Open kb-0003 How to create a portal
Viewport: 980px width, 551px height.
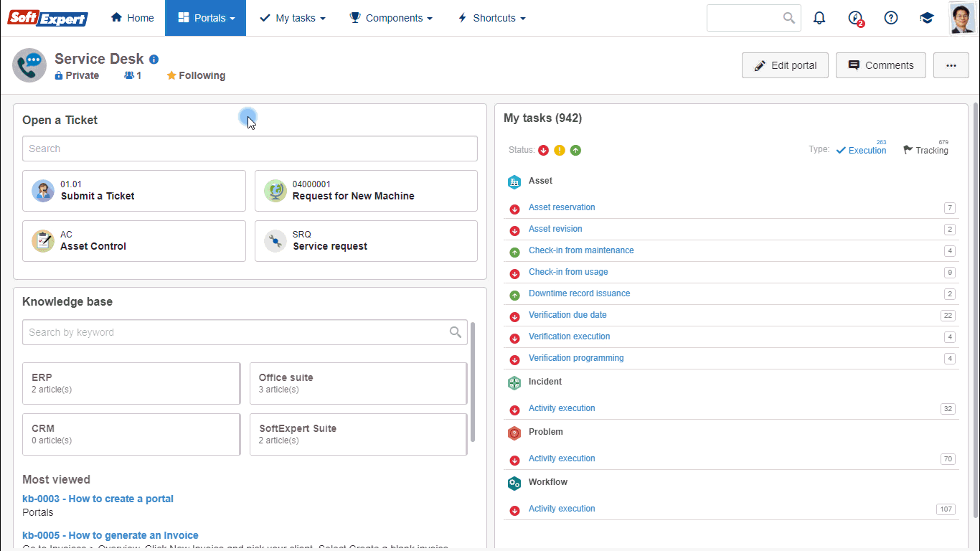98,499
